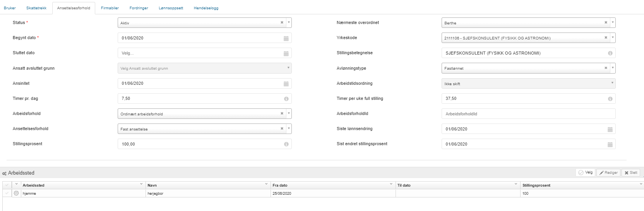Click the Slett button
Viewport: 644px width, 211px height.
pos(631,173)
